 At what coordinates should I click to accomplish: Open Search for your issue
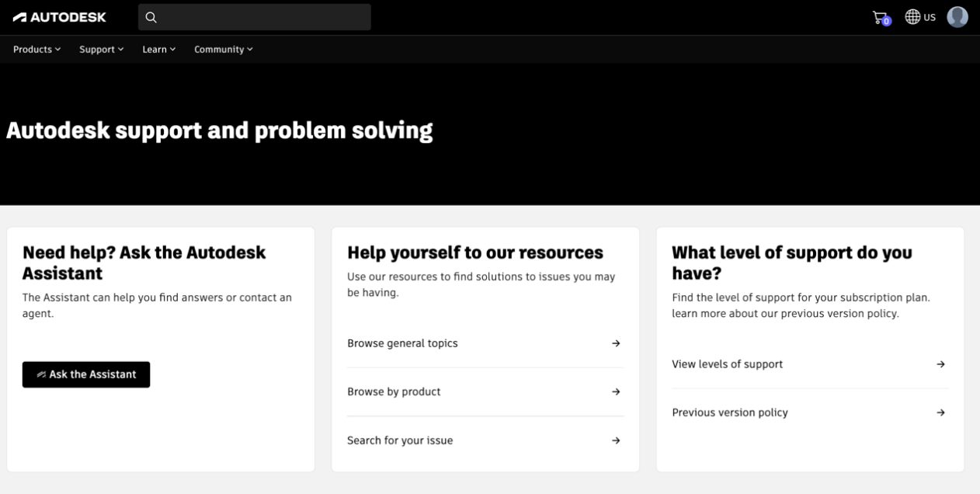pyautogui.click(x=399, y=440)
